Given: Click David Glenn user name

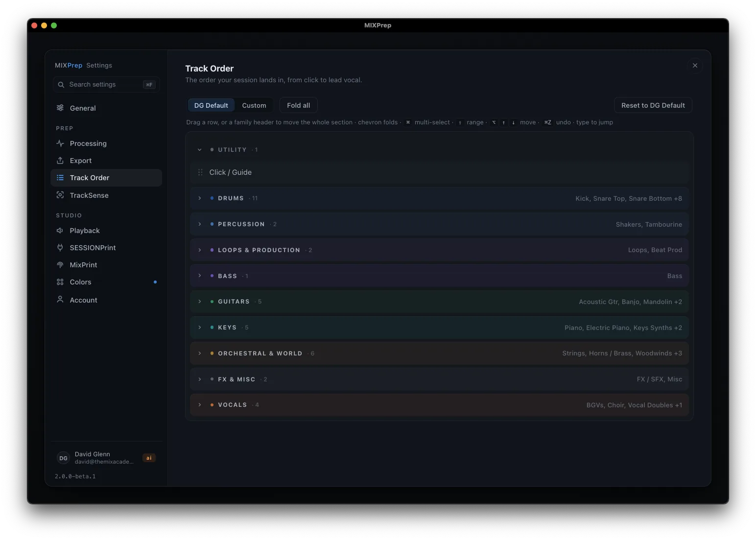Looking at the screenshot, I should click(92, 454).
